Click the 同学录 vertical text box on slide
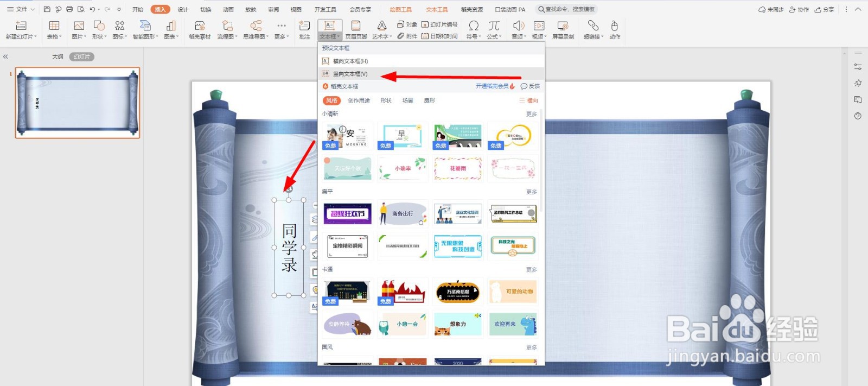 (x=289, y=248)
